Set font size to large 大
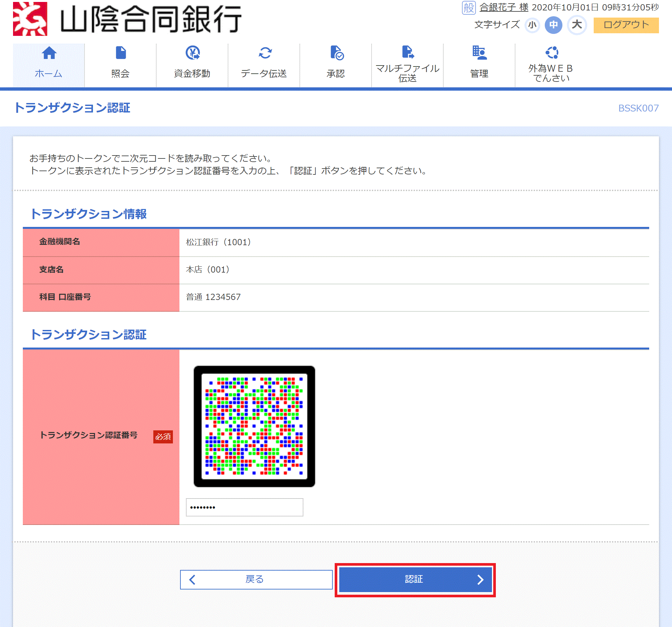Viewport: 672px width, 627px height. click(577, 25)
